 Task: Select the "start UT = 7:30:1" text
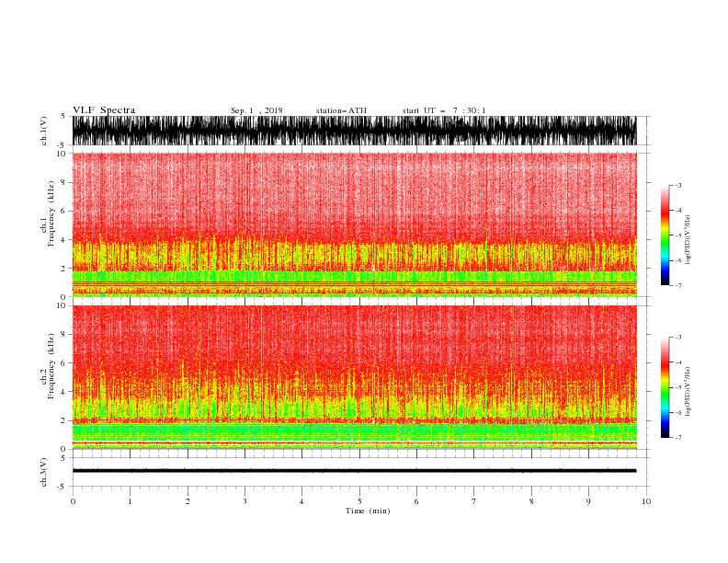444,110
